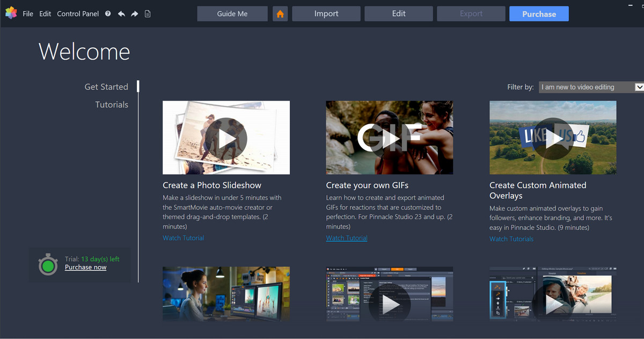Click the Guide Me button
The height and width of the screenshot is (339, 644).
tap(232, 14)
